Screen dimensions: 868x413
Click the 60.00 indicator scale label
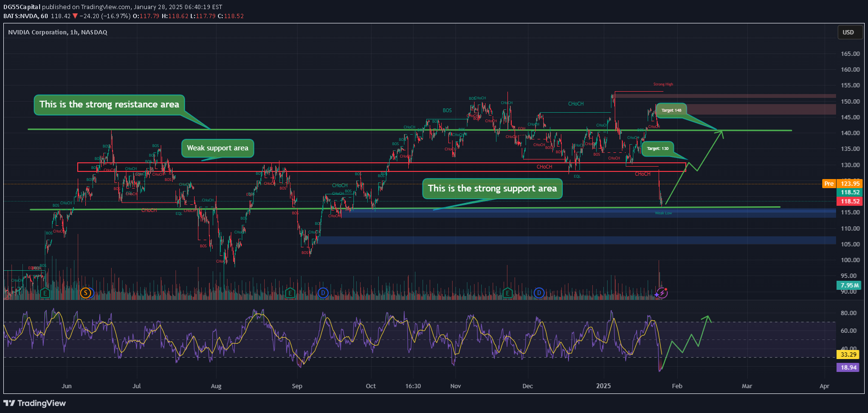tap(848, 331)
